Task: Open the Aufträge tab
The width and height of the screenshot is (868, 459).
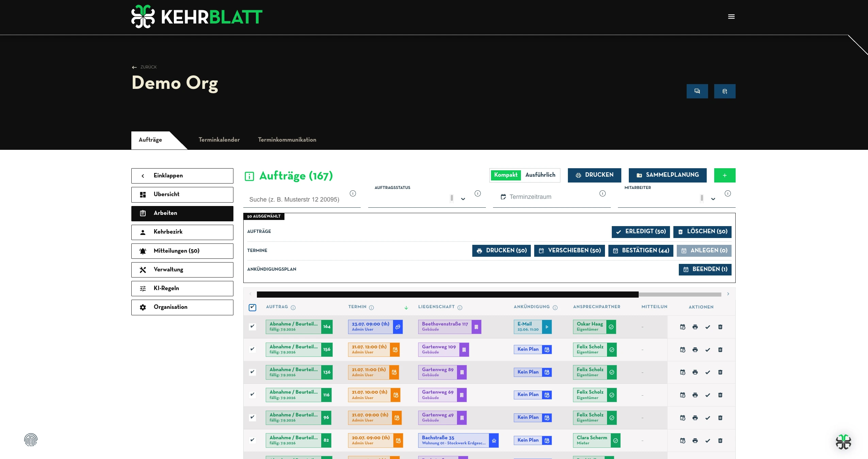Action: coord(150,140)
